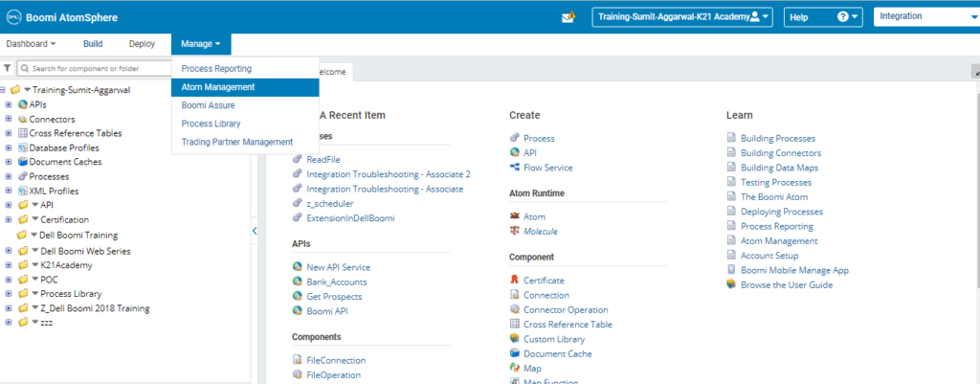Screen dimensions: 980x384
Task: Open the Deploy tab
Action: 142,44
